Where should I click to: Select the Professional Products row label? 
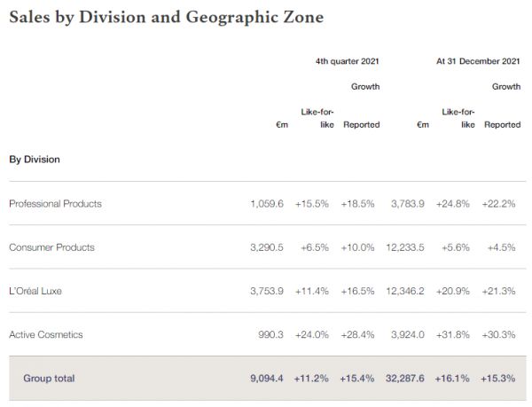[55, 204]
